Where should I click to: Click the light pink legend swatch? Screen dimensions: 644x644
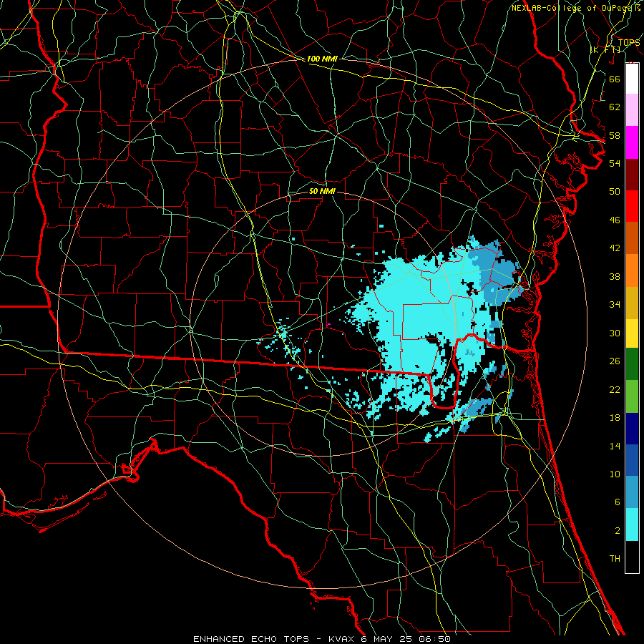point(632,109)
